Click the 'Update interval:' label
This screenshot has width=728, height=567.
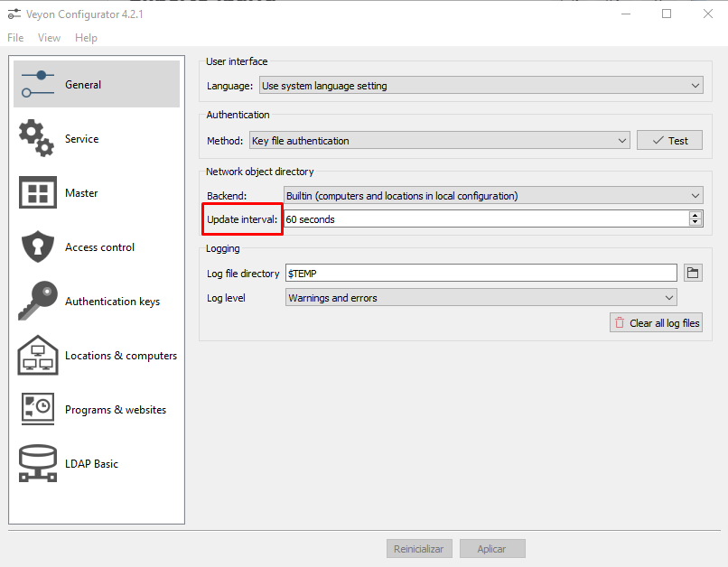click(x=242, y=219)
